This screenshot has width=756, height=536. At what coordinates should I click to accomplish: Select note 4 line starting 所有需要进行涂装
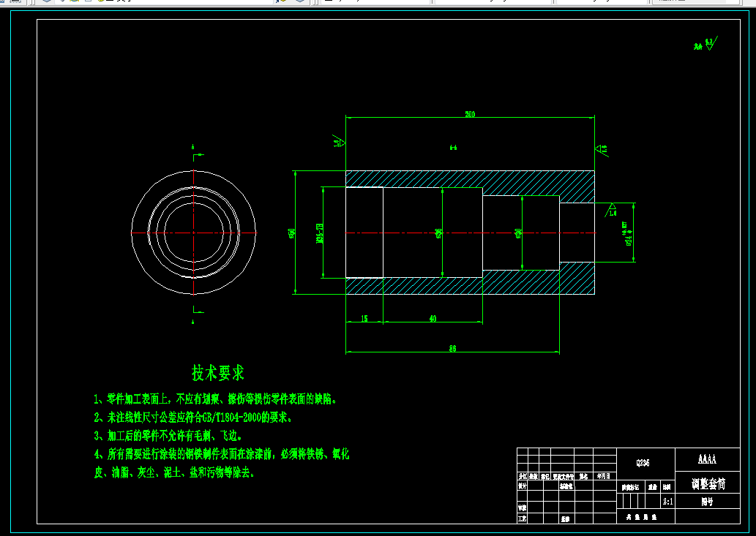pyautogui.click(x=221, y=454)
